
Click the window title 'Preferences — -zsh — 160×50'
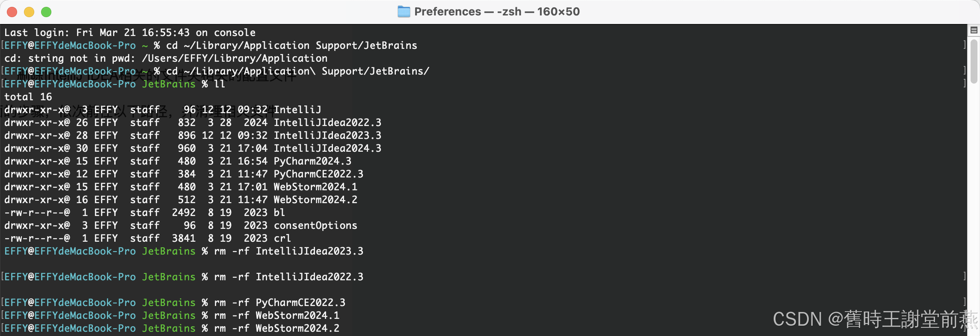[x=497, y=12]
